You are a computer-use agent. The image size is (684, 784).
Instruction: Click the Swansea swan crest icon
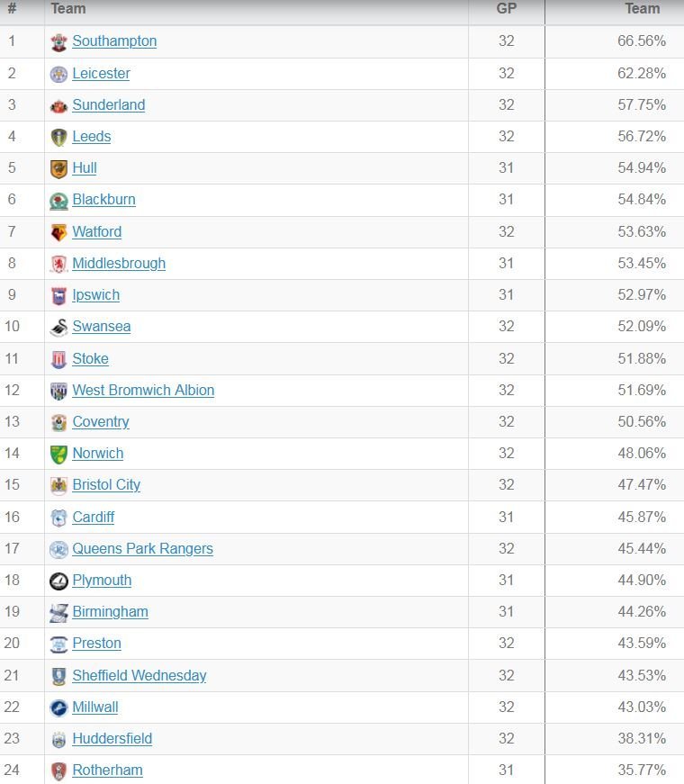tap(58, 328)
